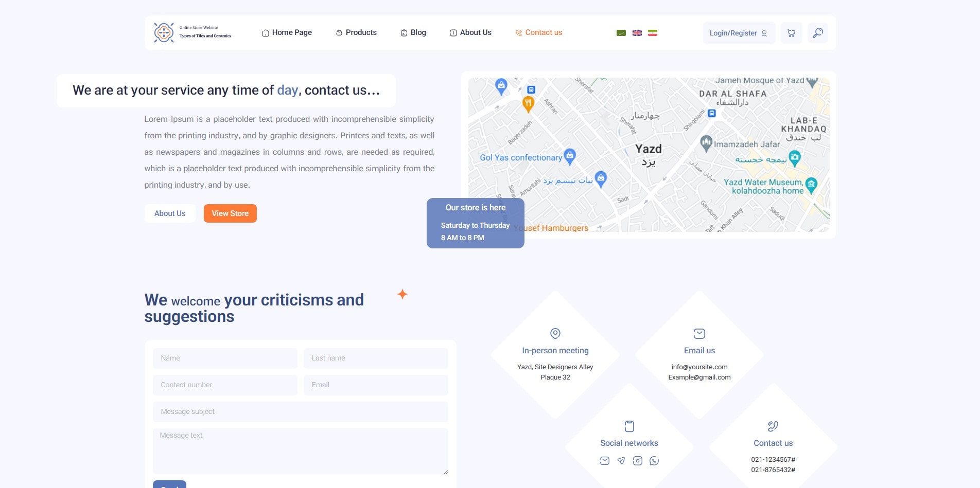Click the email icon under Social networks
Screen dimensions: 980x488
pos(605,461)
